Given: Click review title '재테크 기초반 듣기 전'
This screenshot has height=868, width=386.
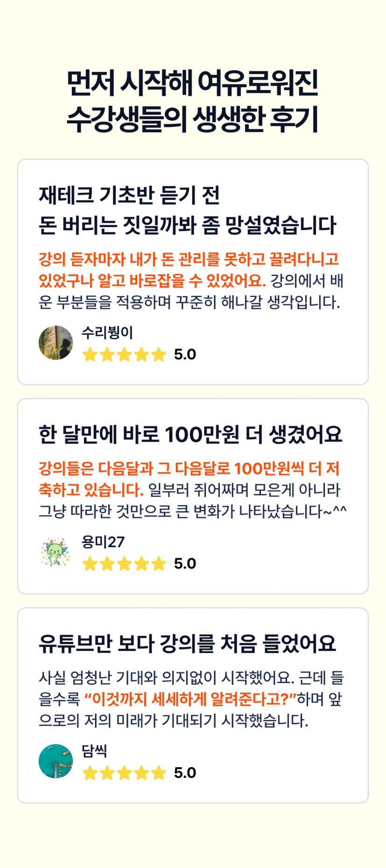Looking at the screenshot, I should (129, 195).
